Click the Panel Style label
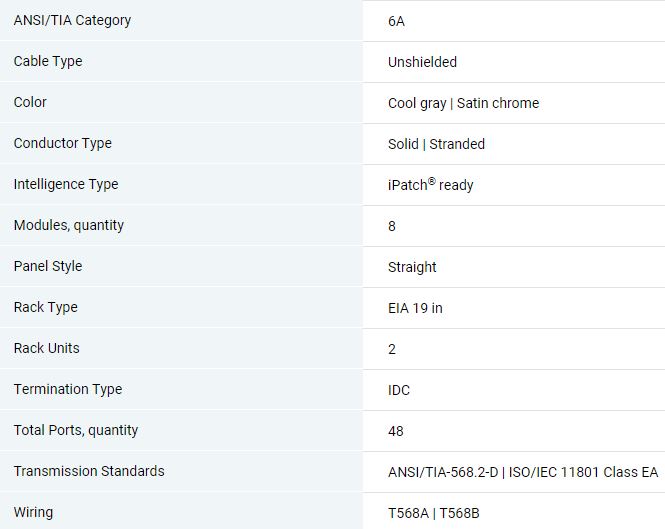 [48, 266]
